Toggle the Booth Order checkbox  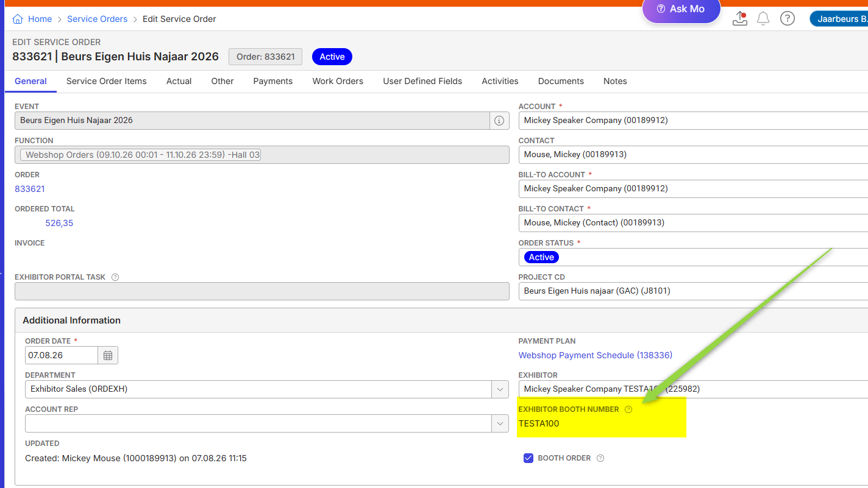[528, 458]
